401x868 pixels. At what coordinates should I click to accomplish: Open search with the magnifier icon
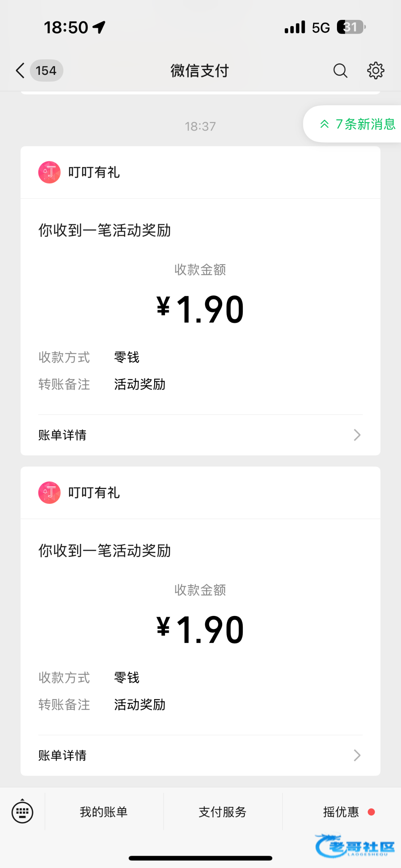[340, 71]
